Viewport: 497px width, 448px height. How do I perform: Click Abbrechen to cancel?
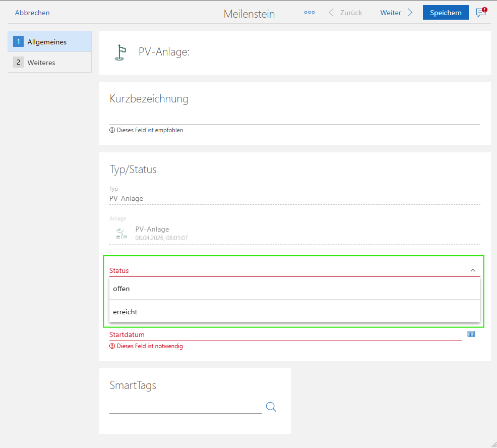(x=32, y=13)
